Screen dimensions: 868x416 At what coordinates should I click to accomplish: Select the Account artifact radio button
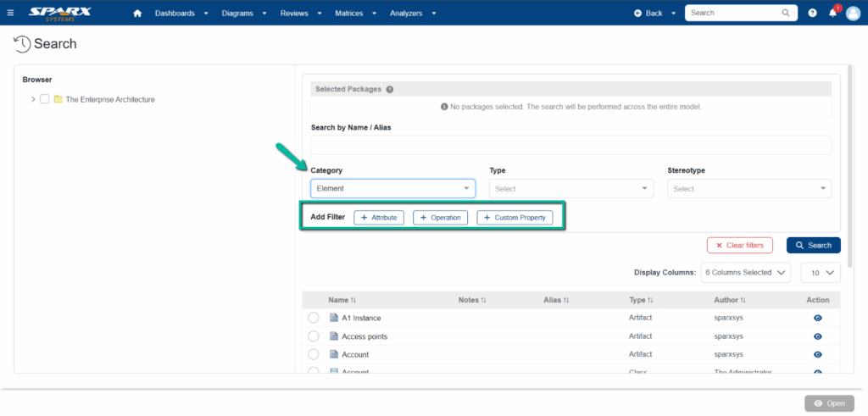pos(314,355)
